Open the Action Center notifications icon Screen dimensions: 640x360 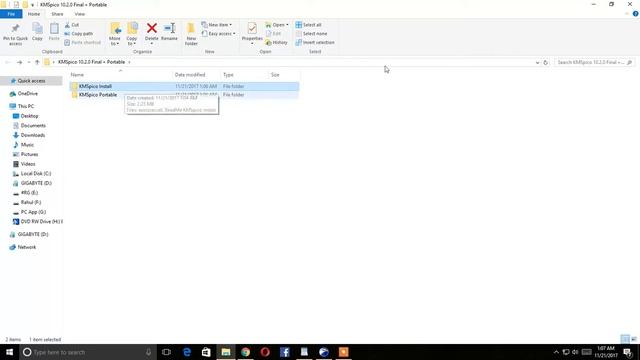[x=628, y=352]
